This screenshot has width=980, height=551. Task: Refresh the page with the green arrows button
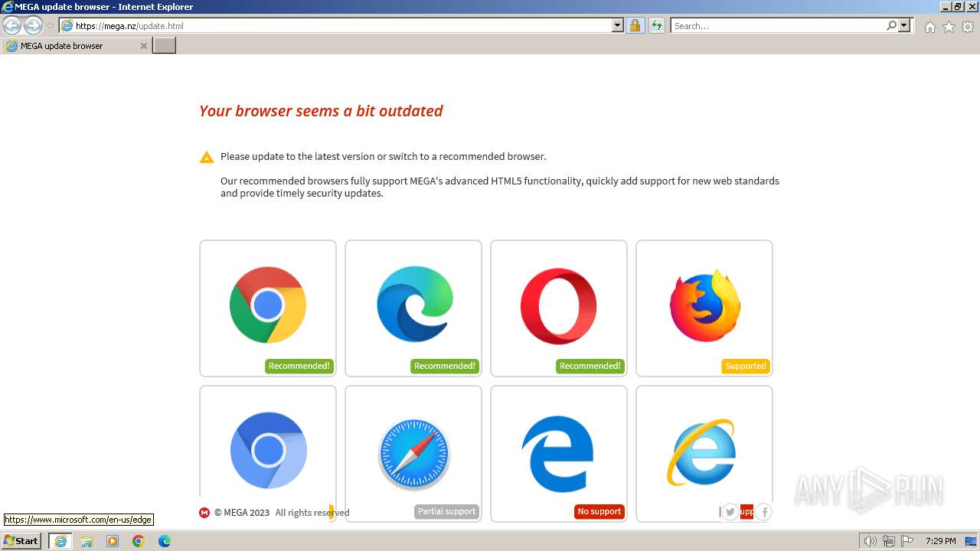(x=656, y=26)
